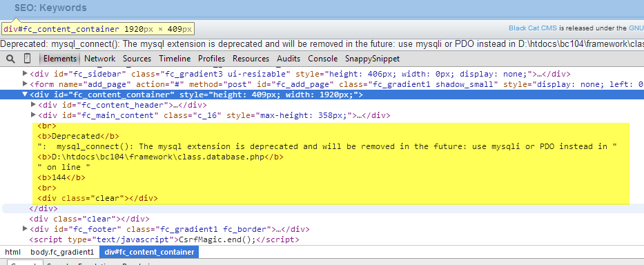Expand the fc_sidebar div node
The height and width of the screenshot is (265, 644).
click(25, 74)
